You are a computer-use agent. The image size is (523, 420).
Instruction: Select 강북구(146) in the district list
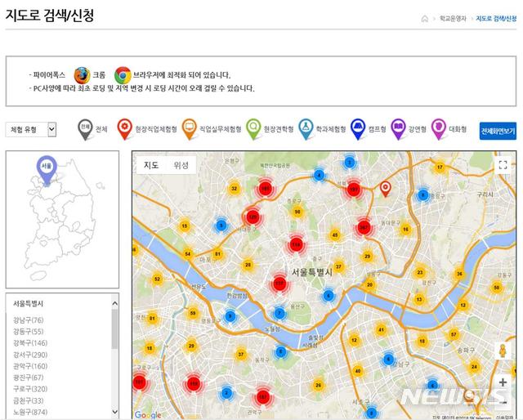(30, 343)
